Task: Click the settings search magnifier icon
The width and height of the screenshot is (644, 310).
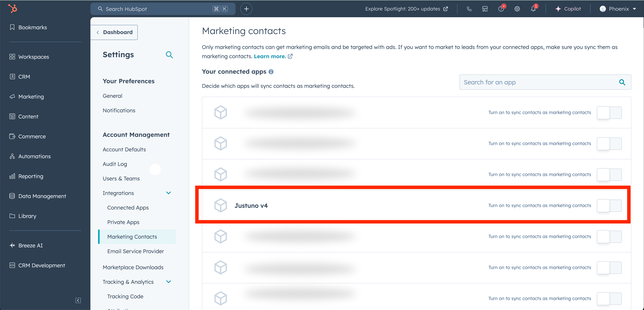Action: click(x=169, y=55)
